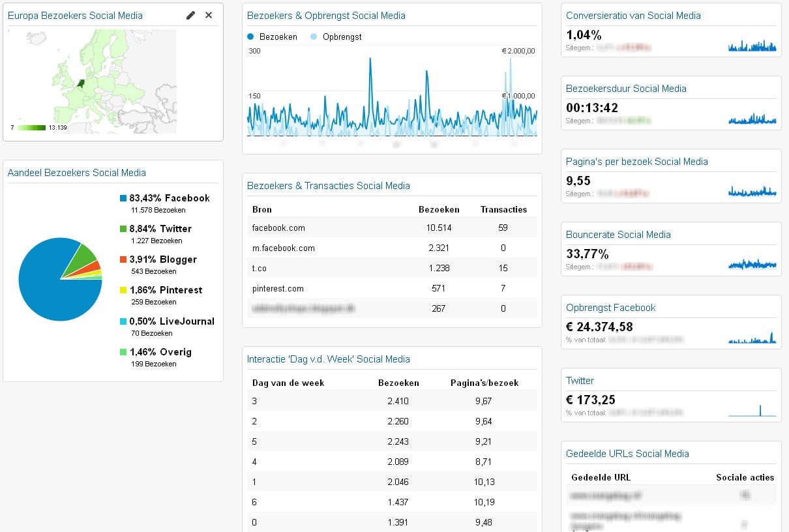Click the map pin on the Netherlands
Screen dimensions: 789x532
pyautogui.click(x=82, y=83)
